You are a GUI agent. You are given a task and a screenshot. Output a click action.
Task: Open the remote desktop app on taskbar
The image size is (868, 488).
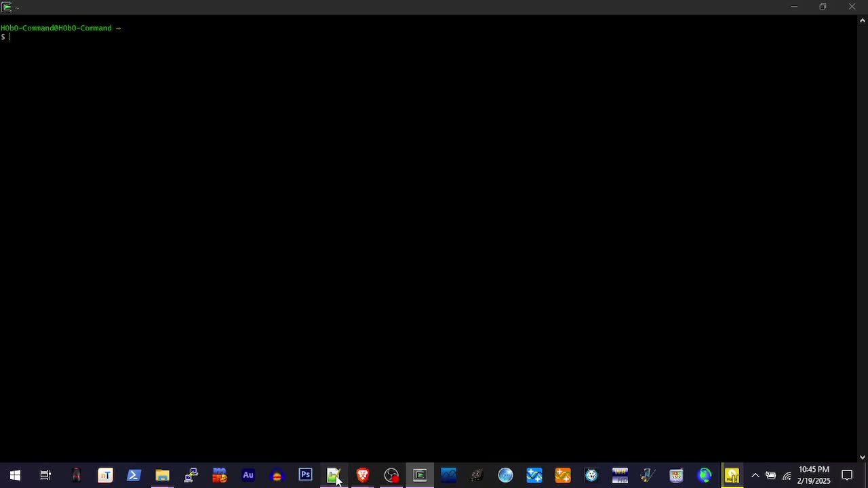tap(191, 475)
